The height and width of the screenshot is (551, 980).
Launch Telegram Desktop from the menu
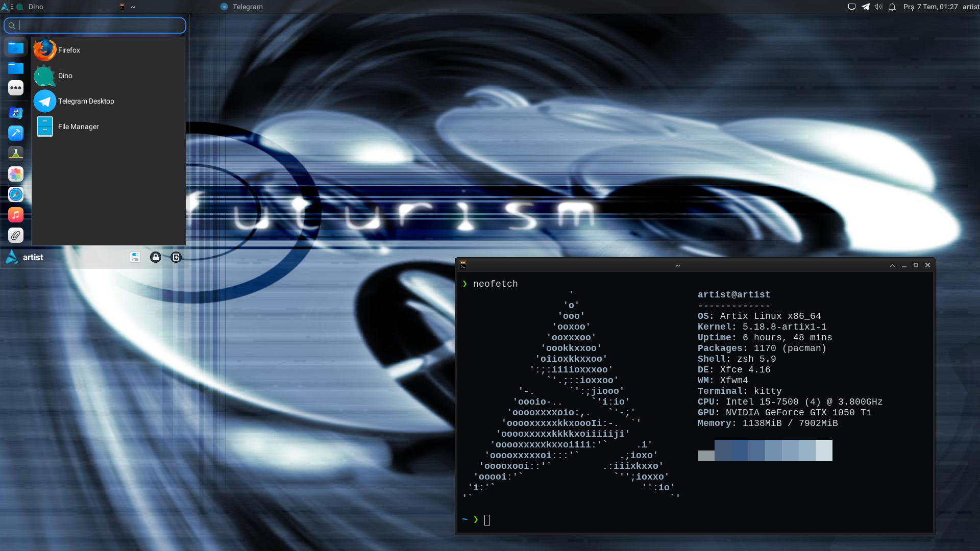(108, 101)
